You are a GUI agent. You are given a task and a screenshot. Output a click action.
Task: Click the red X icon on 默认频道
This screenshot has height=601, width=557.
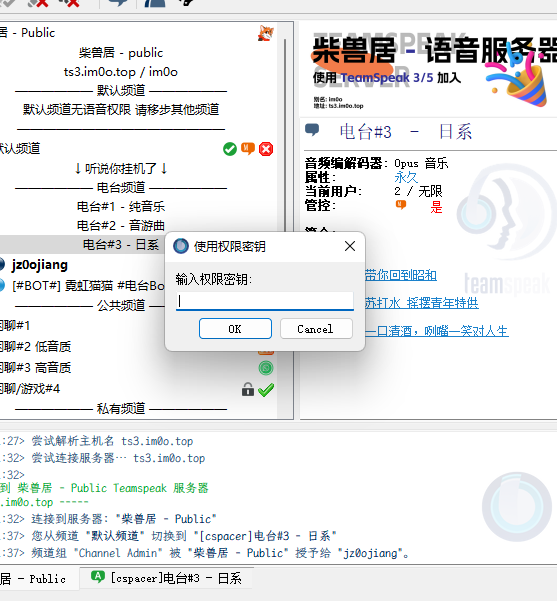(266, 149)
